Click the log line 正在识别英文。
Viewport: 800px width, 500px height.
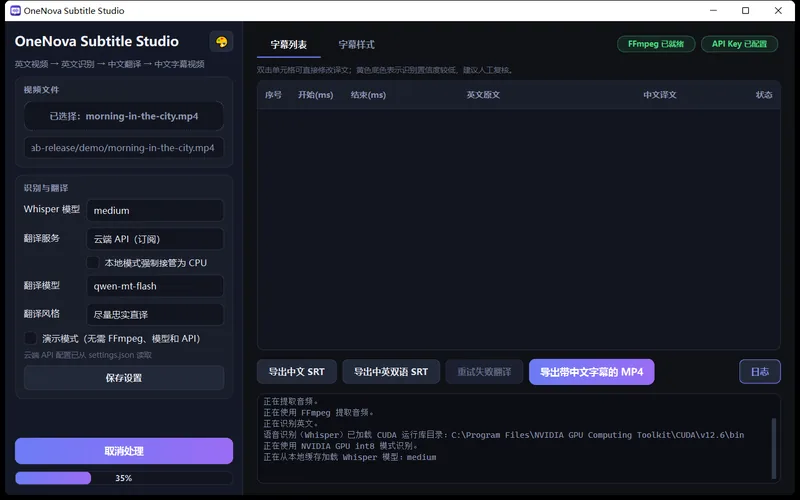(291, 423)
